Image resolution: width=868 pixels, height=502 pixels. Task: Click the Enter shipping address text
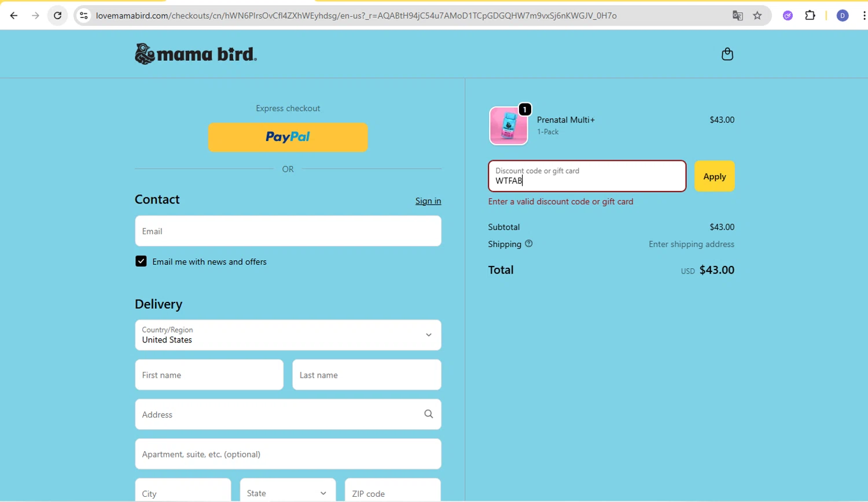(692, 244)
